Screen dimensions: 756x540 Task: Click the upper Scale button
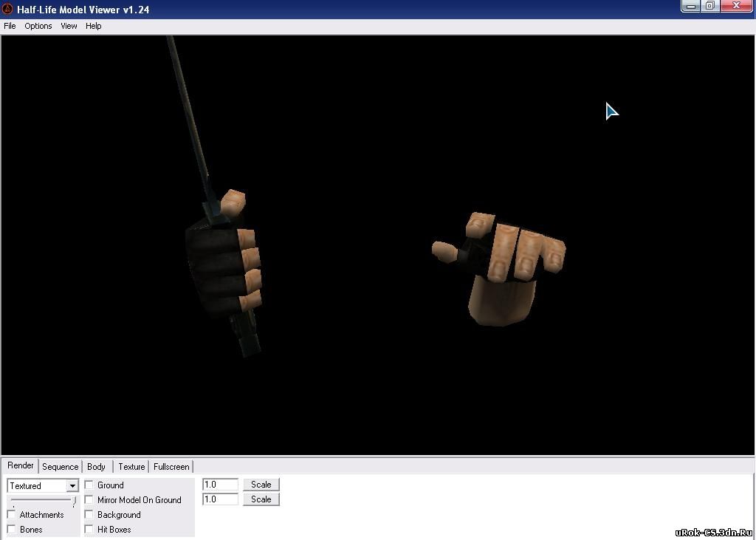(x=261, y=485)
